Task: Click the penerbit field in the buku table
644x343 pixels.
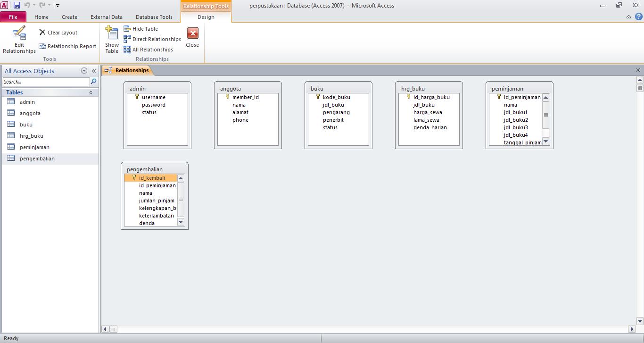Action: point(339,120)
